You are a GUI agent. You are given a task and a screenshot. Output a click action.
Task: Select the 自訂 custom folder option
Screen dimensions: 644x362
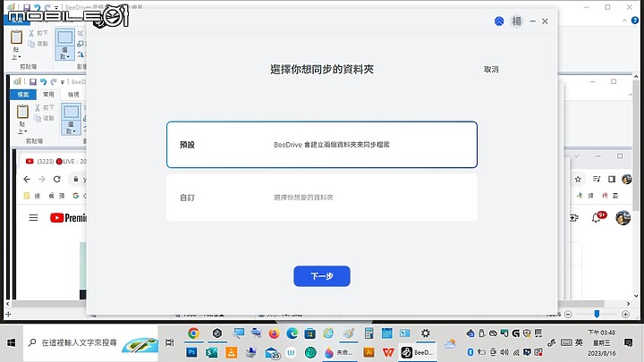tap(322, 198)
